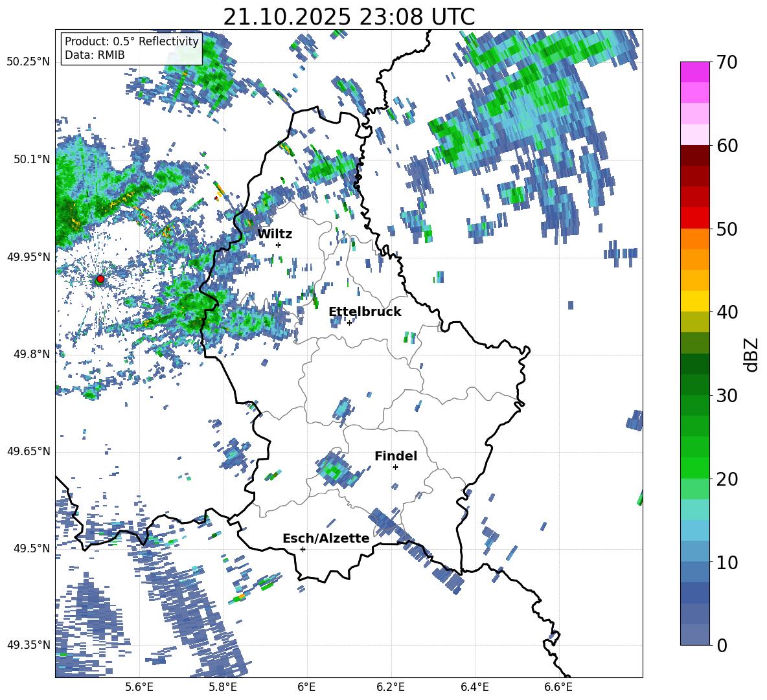The width and height of the screenshot is (767, 700).
Task: Click the 'Product: 0.5° Reflectivity' legend text
Action: (132, 41)
